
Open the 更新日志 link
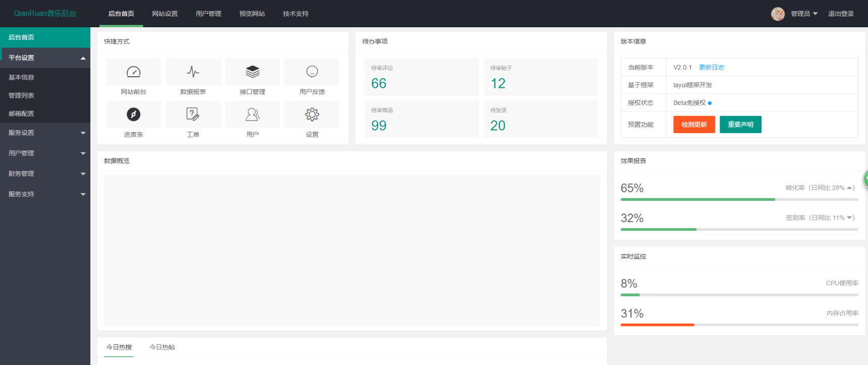pos(711,67)
